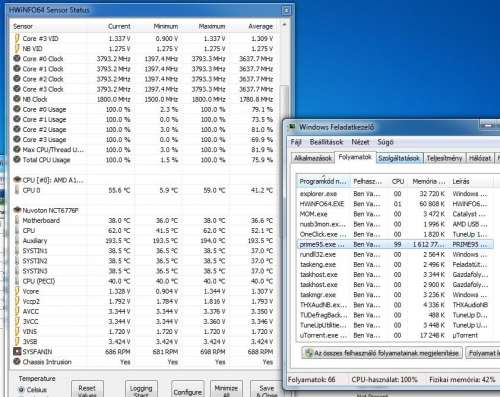The height and width of the screenshot is (397, 500).
Task: Sort by the Programkód neve column header
Action: 323,181
